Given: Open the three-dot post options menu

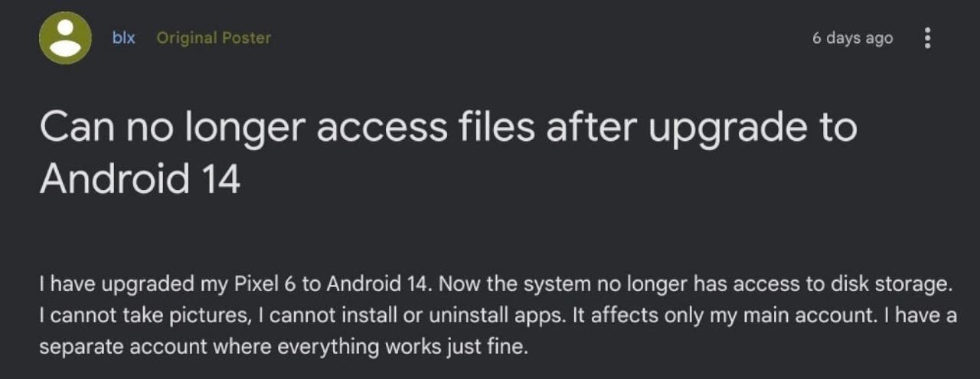Looking at the screenshot, I should coord(927,38).
